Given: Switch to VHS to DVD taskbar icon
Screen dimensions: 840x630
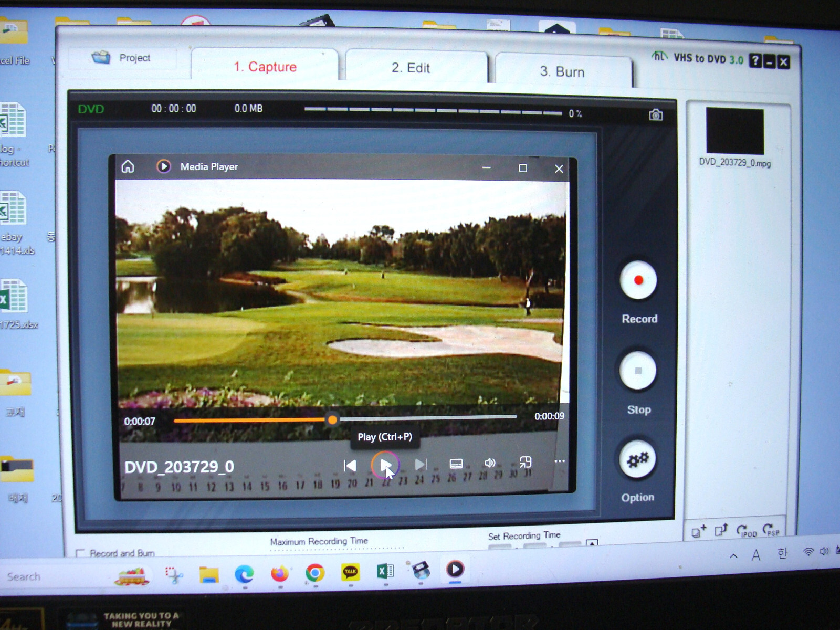Looking at the screenshot, I should (x=421, y=570).
